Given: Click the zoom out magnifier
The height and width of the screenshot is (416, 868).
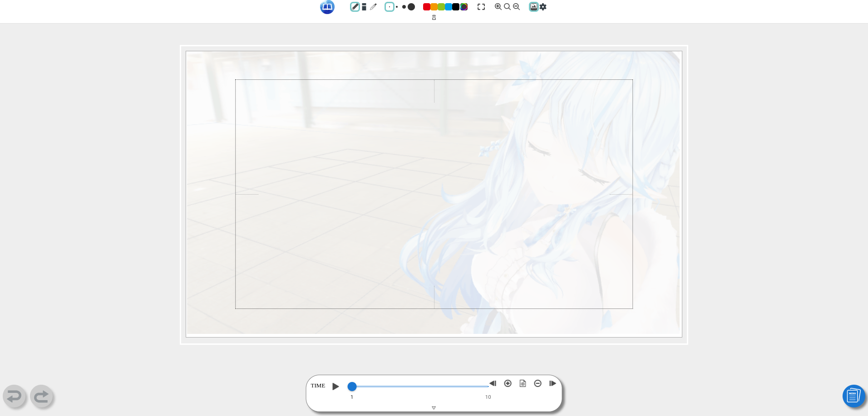Looking at the screenshot, I should point(517,7).
